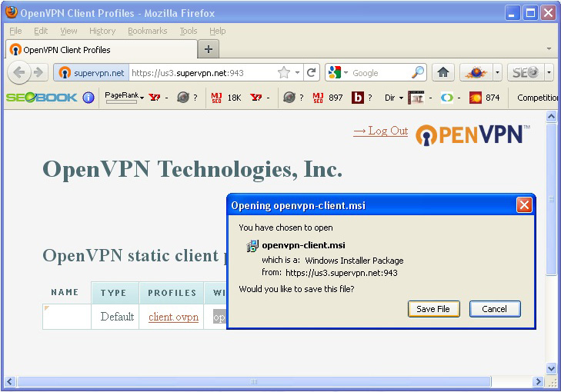Click the vertical scrollbar thumb
Screen dimensions: 561x392
pos(551,199)
